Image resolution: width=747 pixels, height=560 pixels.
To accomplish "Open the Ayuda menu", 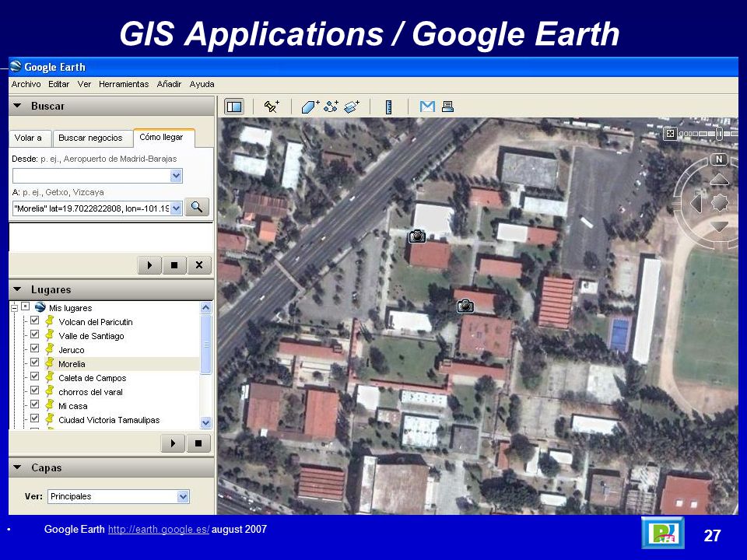I will point(202,84).
